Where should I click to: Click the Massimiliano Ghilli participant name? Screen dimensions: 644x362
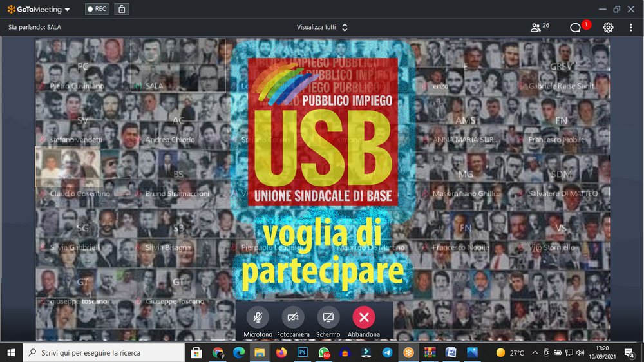point(466,193)
